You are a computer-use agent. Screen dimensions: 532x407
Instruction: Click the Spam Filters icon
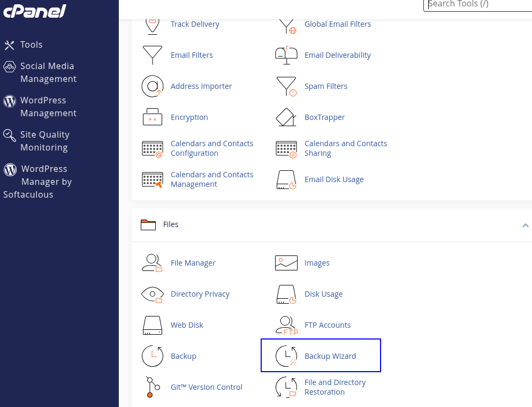click(x=287, y=86)
